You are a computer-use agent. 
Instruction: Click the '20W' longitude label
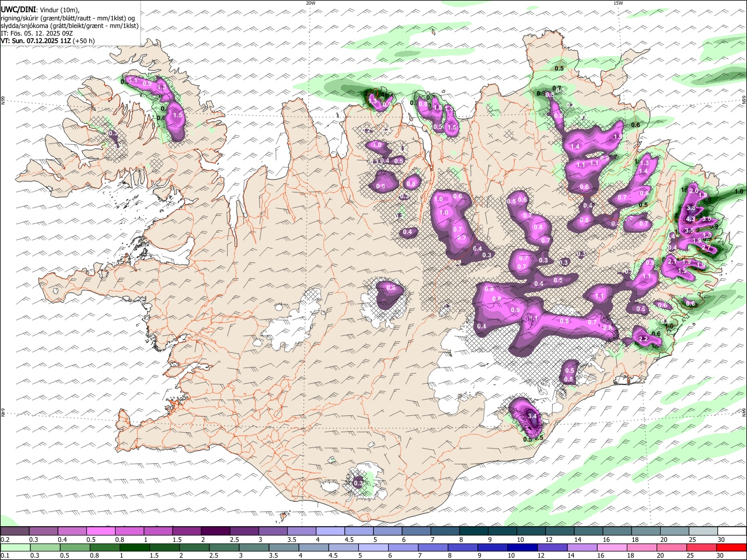[310, 3]
